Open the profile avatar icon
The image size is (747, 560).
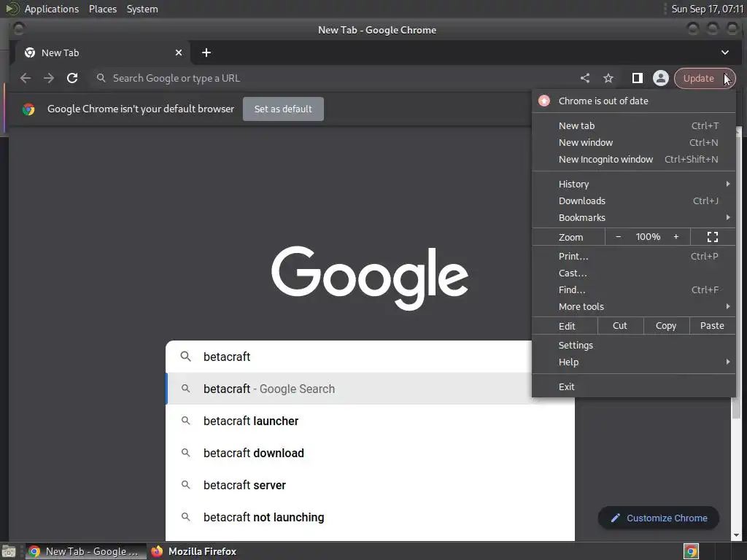(x=661, y=78)
